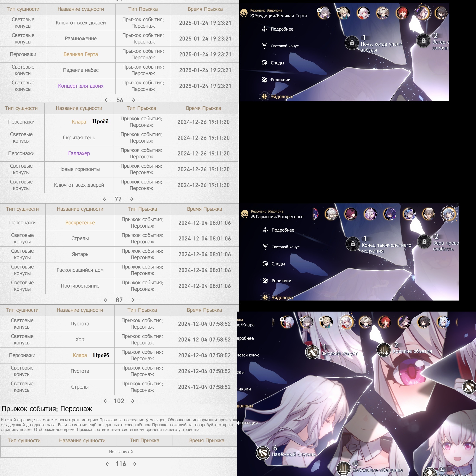
Task: Click 'Клара' in 2024-12-26 19:11:20 row
Action: click(79, 122)
